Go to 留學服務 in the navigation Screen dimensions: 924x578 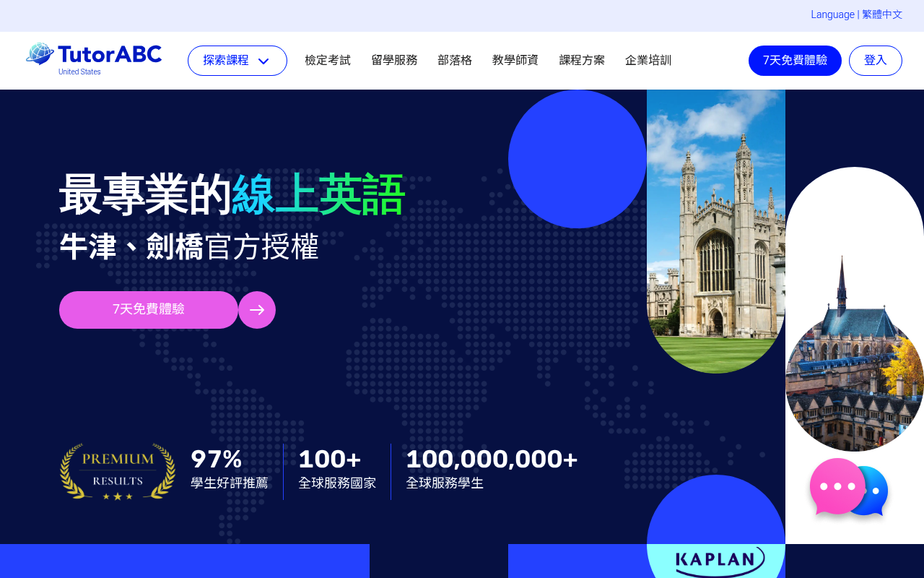[x=394, y=61]
